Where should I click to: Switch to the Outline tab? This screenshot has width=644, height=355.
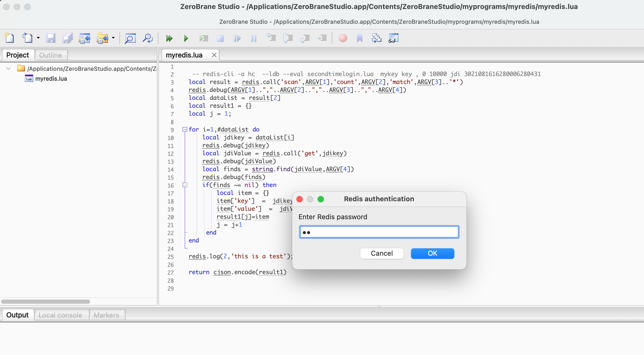pyautogui.click(x=51, y=55)
